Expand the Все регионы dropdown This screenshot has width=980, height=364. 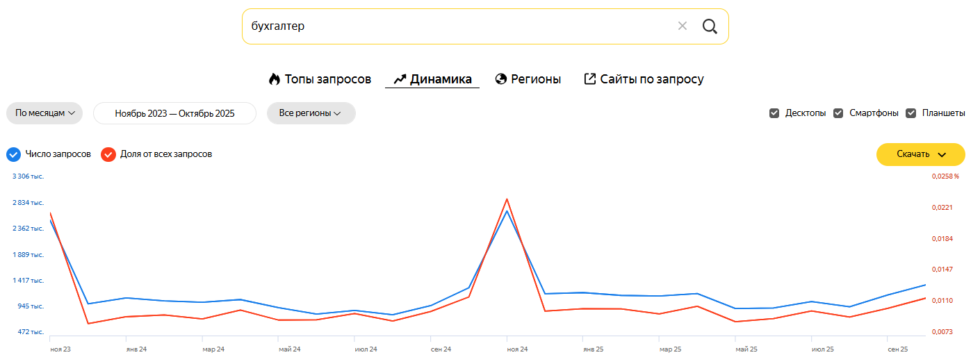tap(311, 113)
